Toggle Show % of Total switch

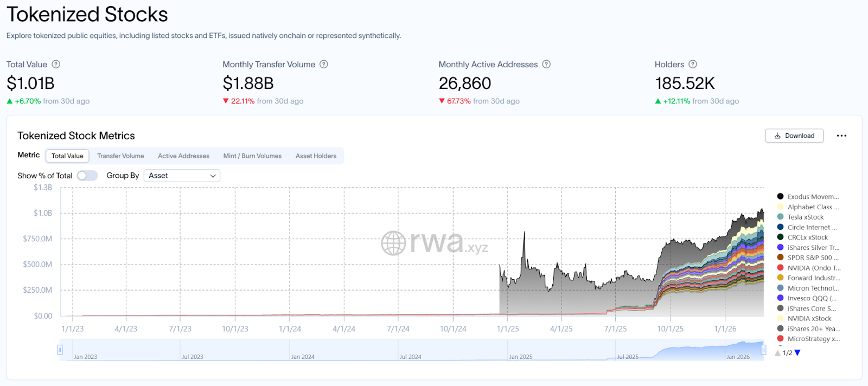tap(87, 176)
